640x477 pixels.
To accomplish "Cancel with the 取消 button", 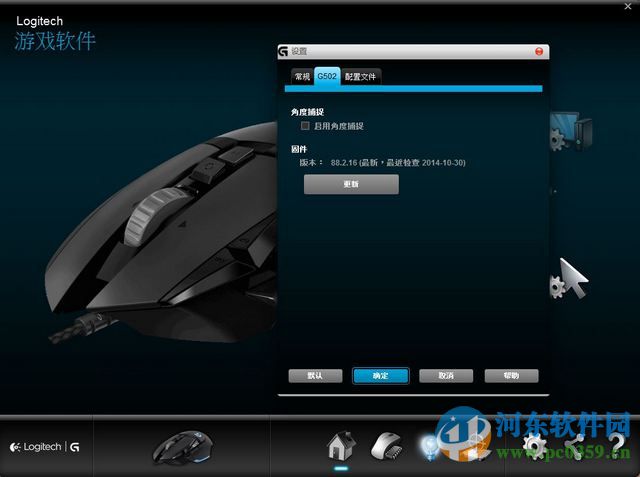I will (446, 376).
